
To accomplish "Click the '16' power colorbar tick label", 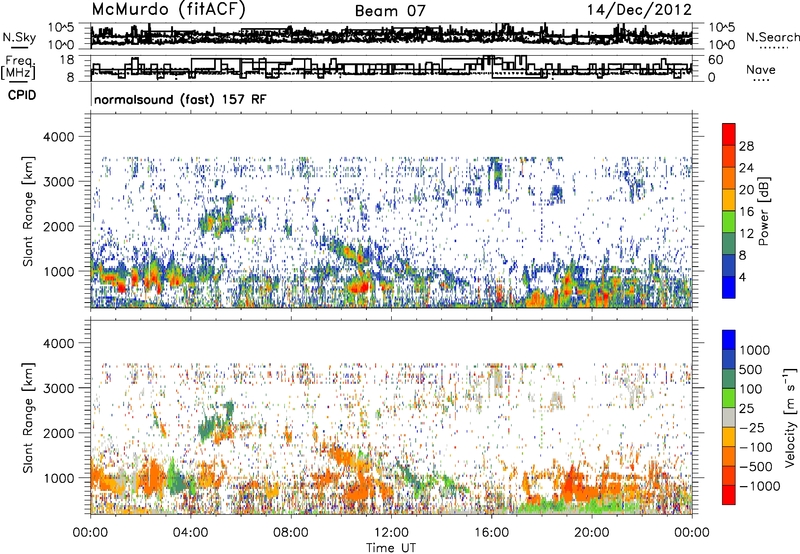I will click(746, 212).
